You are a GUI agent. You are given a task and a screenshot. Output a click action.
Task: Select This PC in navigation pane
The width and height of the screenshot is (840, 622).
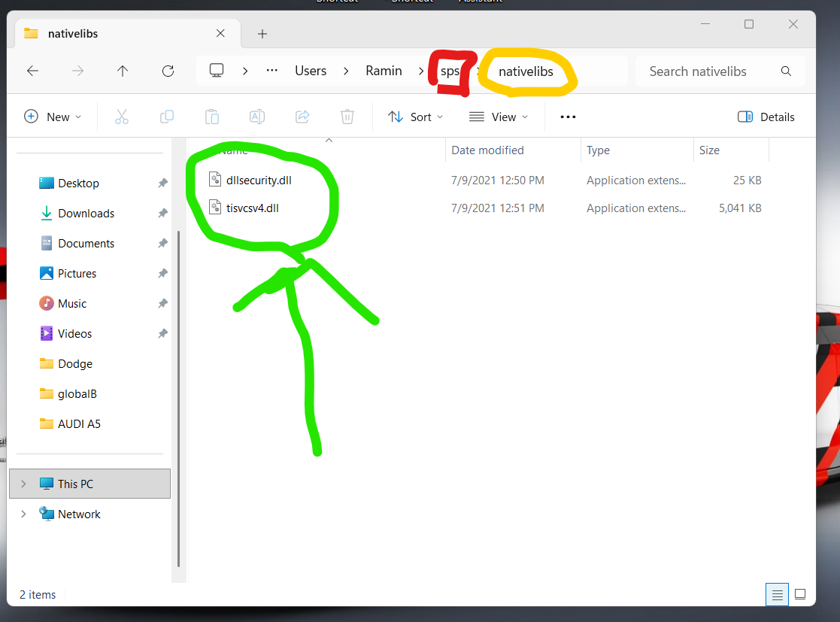[89, 484]
